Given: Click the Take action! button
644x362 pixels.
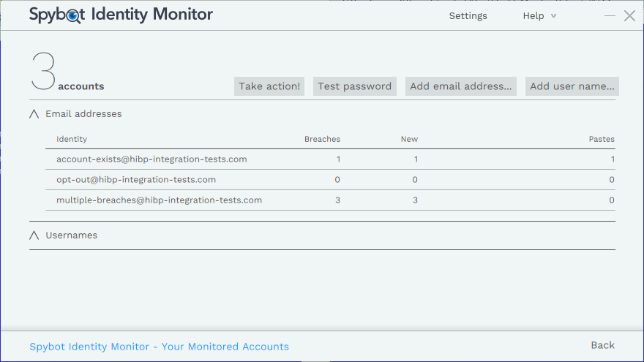Looking at the screenshot, I should (269, 86).
